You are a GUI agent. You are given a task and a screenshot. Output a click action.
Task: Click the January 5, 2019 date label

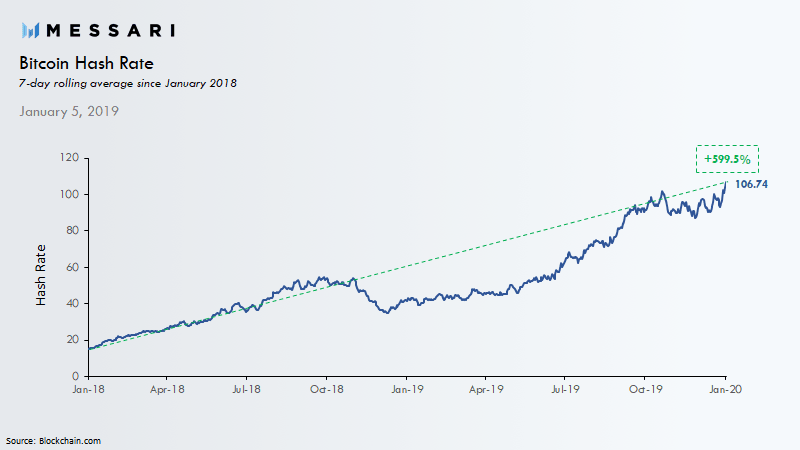[x=69, y=111]
